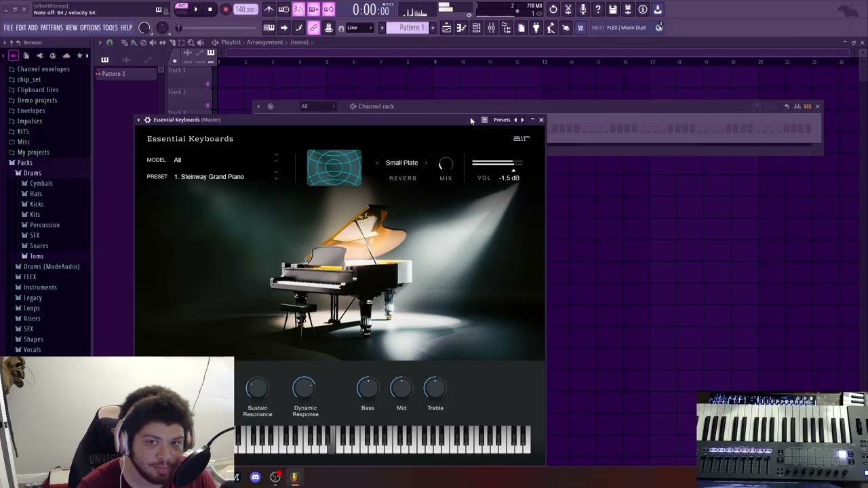Open the PATTERNS menu
Viewport: 868px width, 488px height.
coord(52,28)
